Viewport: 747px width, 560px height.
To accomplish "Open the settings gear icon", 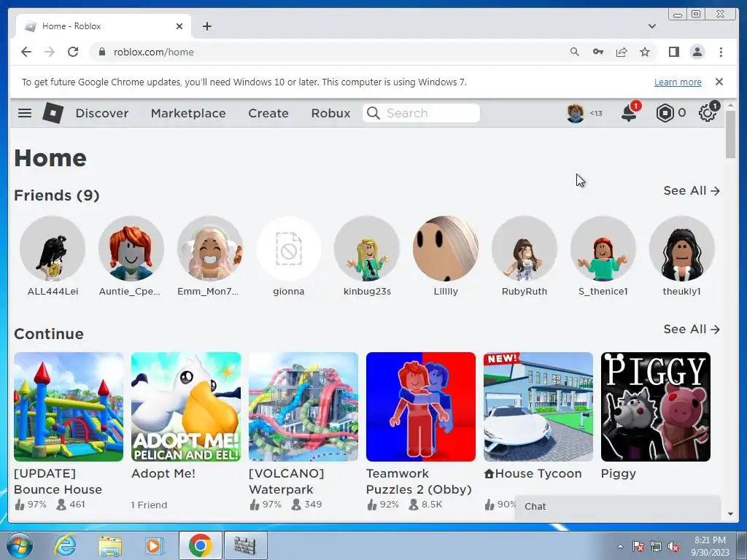I will tap(708, 113).
